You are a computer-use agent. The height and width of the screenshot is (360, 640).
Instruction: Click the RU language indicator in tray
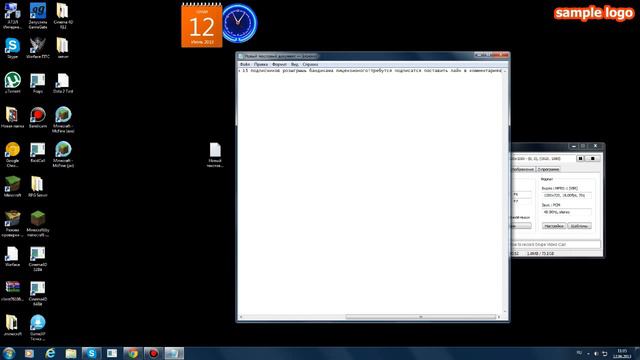(579, 353)
